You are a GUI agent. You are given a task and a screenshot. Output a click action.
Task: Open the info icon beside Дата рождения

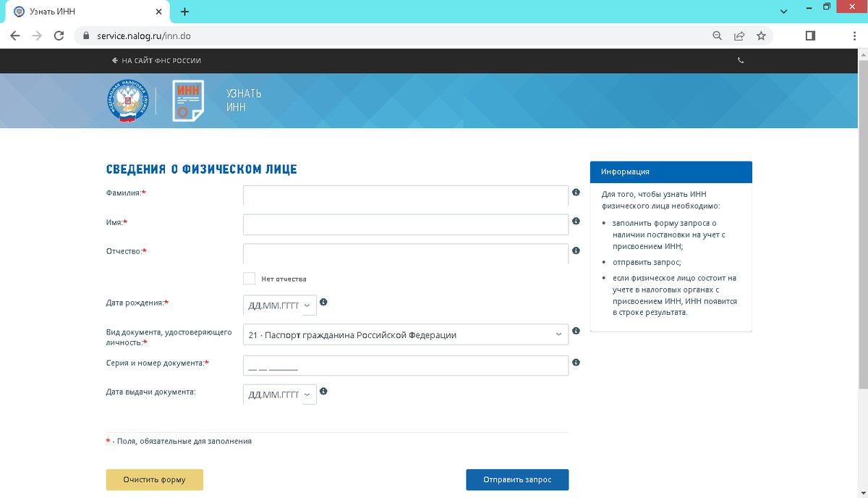323,302
